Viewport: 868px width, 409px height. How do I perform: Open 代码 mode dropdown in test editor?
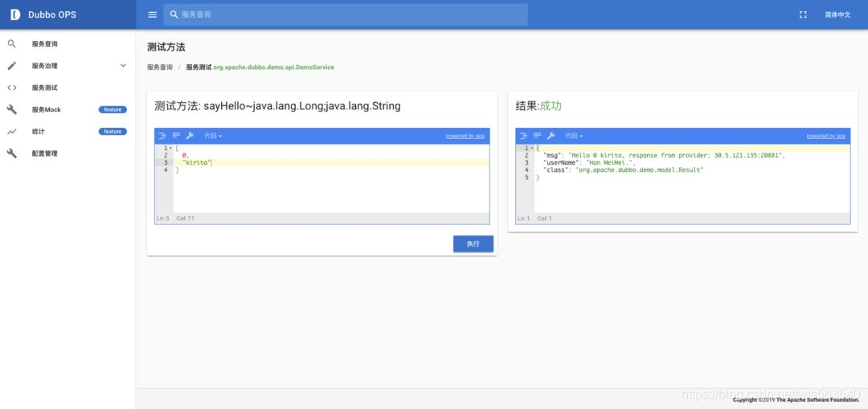[213, 136]
